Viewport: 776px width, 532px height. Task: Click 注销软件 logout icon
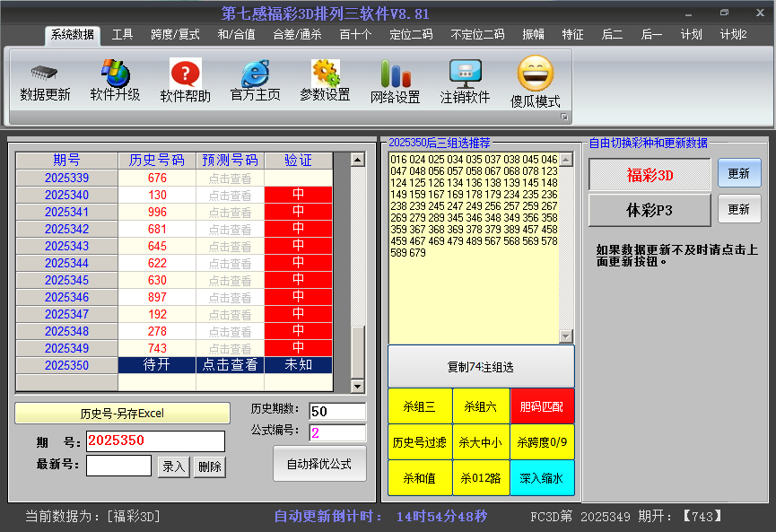pyautogui.click(x=466, y=81)
